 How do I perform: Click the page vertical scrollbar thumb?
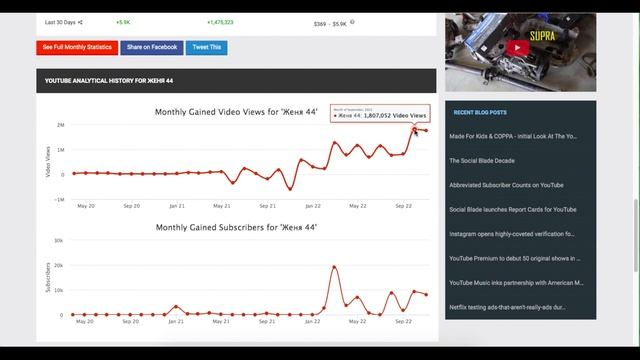click(636, 235)
